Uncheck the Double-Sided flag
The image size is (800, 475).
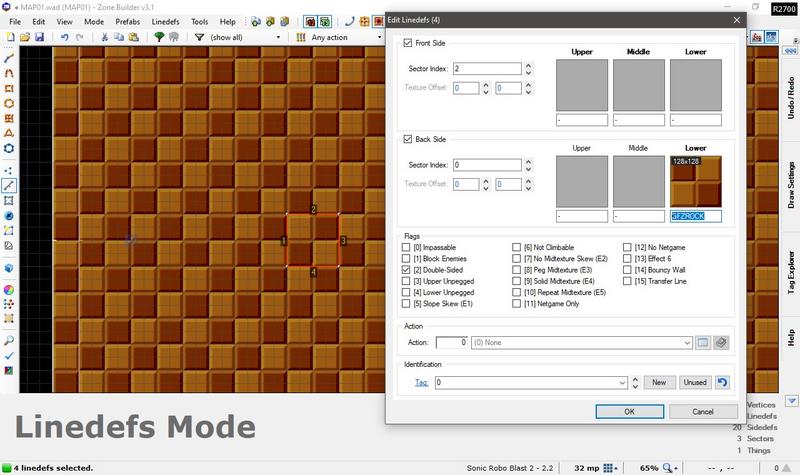pos(406,270)
